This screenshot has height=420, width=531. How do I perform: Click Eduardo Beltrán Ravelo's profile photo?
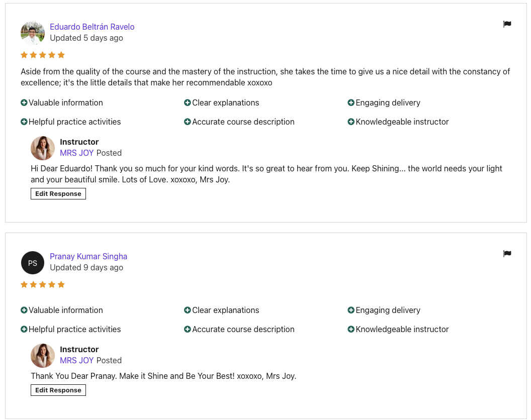click(x=33, y=33)
